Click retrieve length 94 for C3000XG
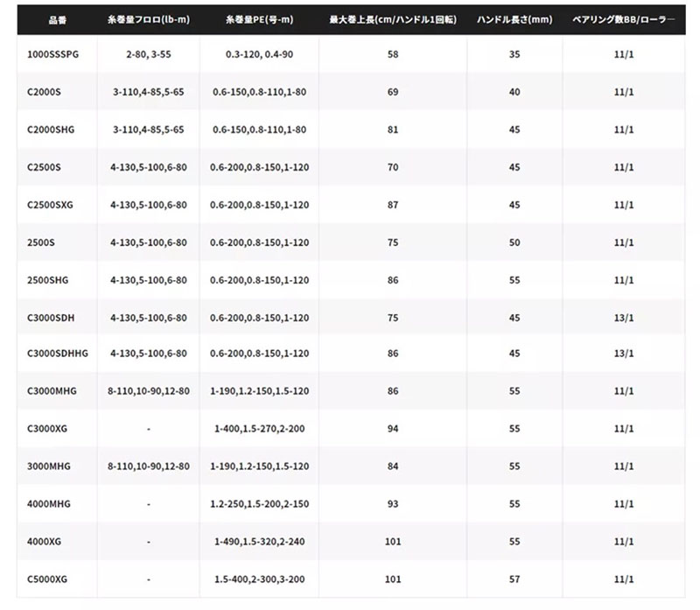This screenshot has width=700, height=610. [x=393, y=429]
